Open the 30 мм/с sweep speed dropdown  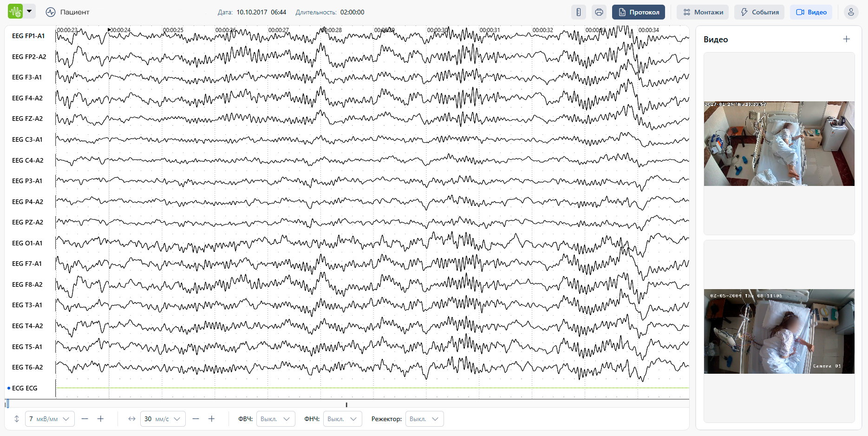tap(162, 419)
